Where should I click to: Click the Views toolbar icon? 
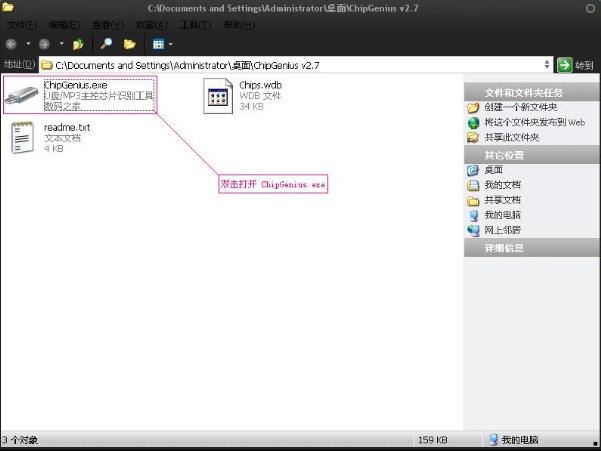click(x=158, y=44)
